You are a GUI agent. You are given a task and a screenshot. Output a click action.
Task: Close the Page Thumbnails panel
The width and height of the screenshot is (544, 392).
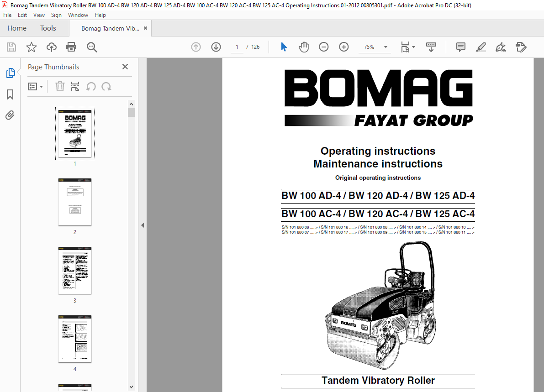(125, 67)
